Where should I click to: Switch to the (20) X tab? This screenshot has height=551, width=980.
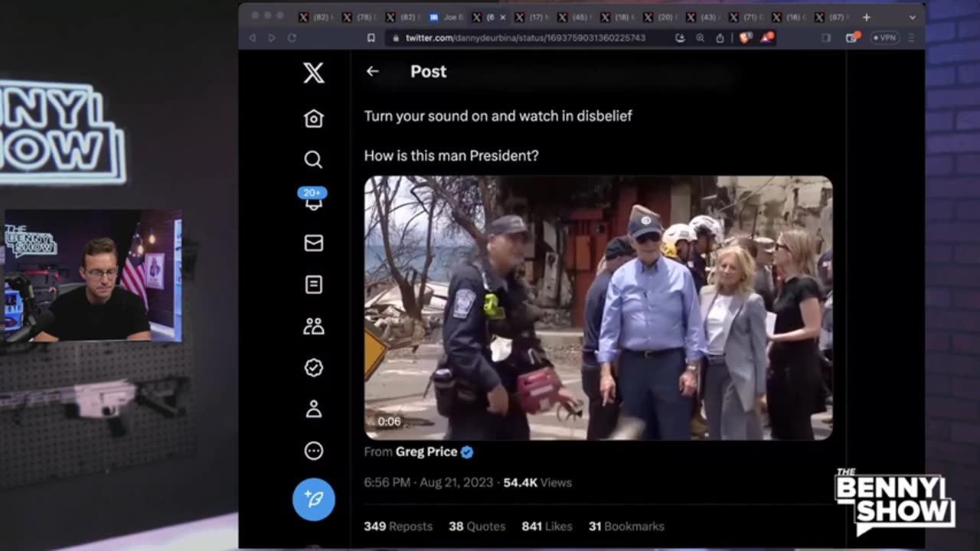pos(661,17)
